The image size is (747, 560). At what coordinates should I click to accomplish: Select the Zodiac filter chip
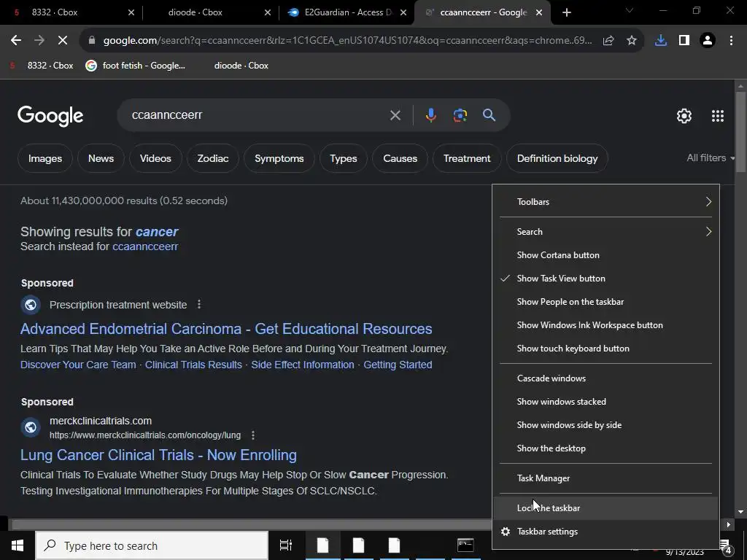213,158
